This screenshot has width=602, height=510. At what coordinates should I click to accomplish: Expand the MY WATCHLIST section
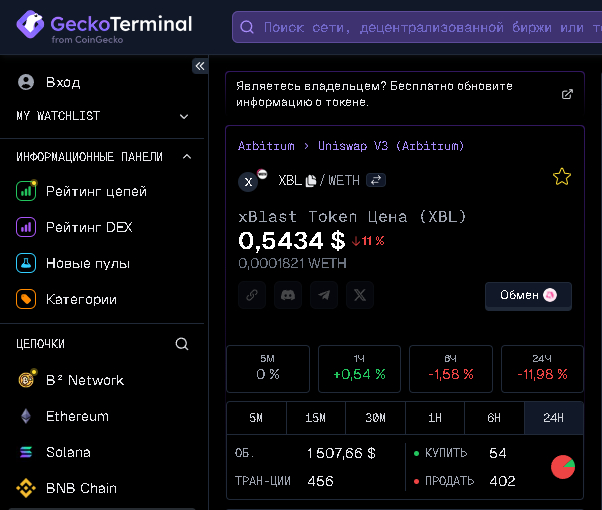103,116
